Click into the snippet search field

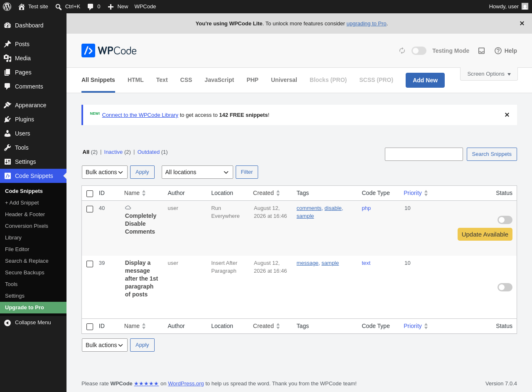(x=424, y=154)
